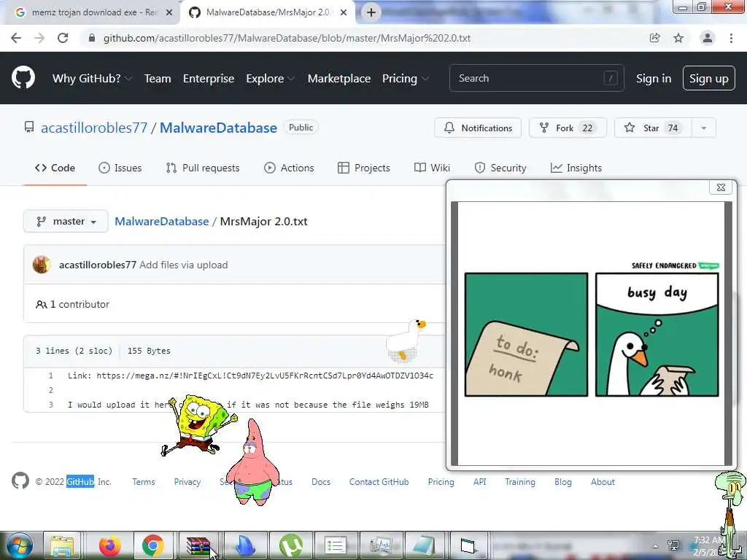
Task: Open the Chrome profile avatar icon
Action: 708,38
